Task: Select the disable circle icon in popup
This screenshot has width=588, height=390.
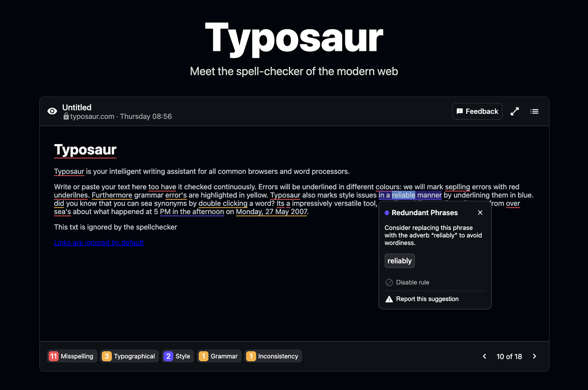Action: tap(389, 282)
